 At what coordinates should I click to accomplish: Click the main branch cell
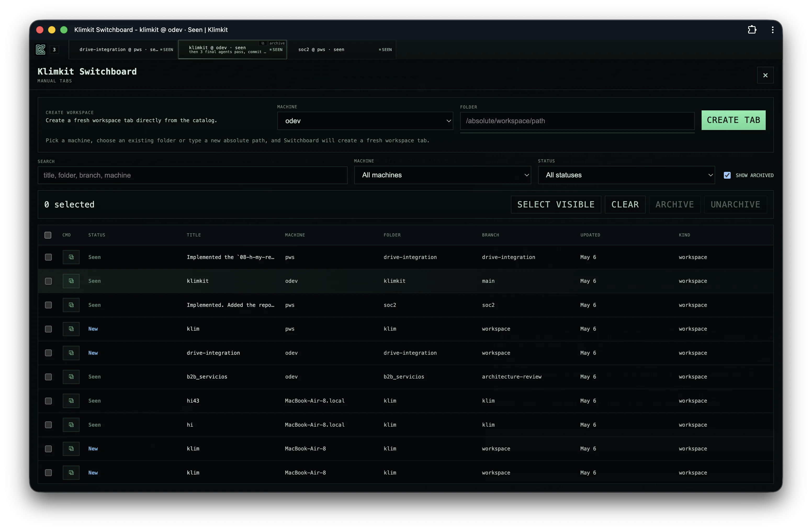[488, 281]
